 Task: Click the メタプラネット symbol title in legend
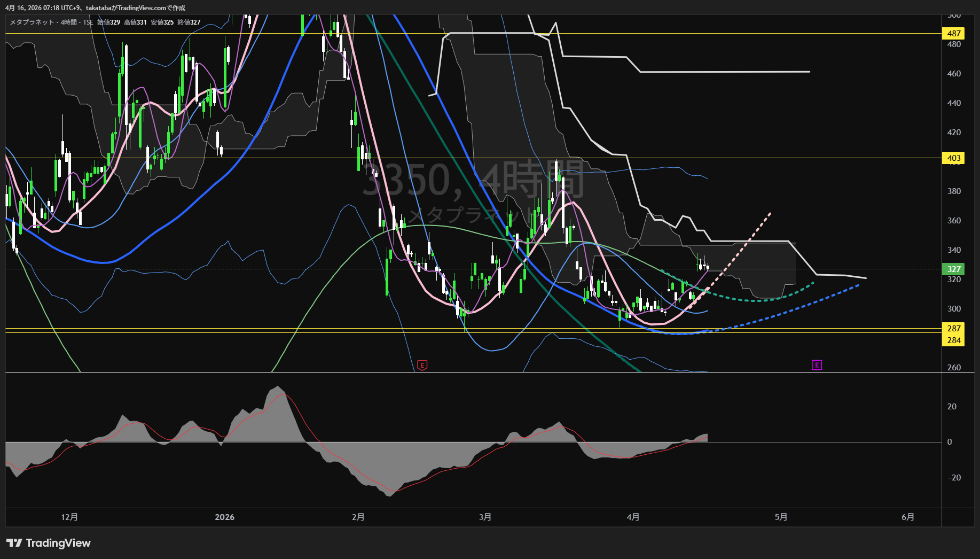click(x=32, y=22)
